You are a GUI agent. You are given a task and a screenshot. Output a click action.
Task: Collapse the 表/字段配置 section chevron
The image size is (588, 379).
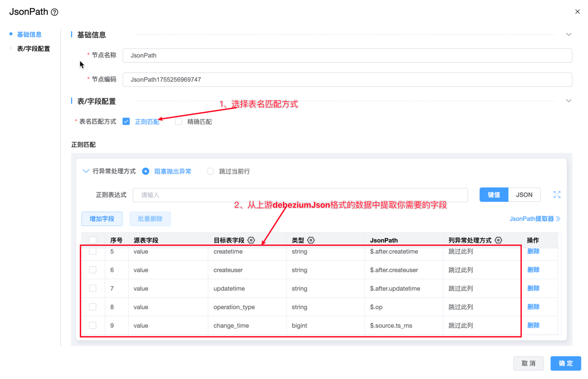[x=568, y=101]
